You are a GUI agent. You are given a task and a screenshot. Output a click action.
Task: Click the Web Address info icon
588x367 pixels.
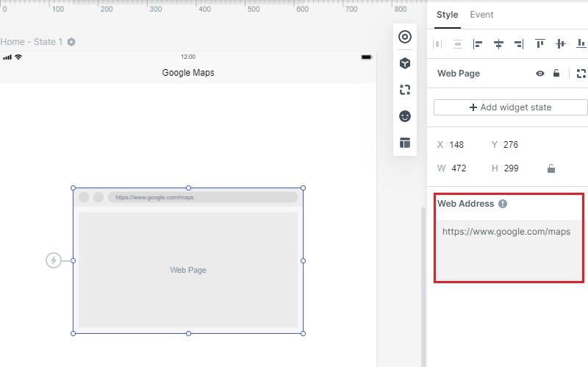[503, 204]
